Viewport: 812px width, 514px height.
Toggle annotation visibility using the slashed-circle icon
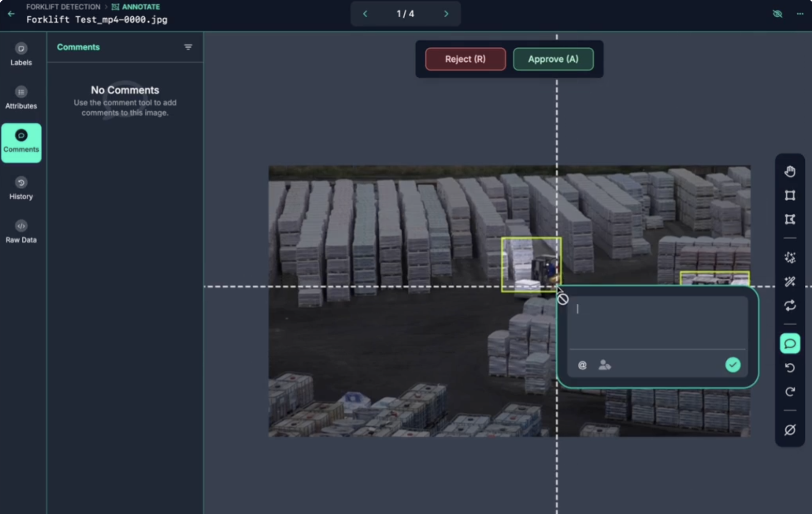790,430
